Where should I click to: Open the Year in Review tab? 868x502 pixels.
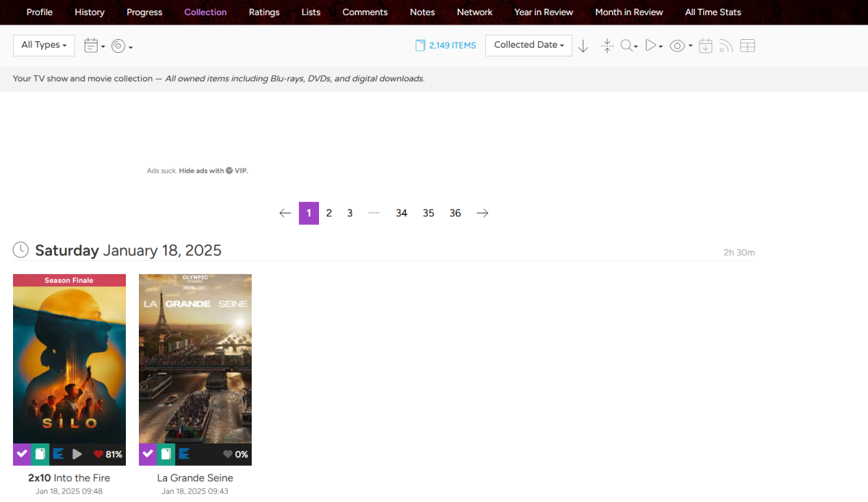543,12
